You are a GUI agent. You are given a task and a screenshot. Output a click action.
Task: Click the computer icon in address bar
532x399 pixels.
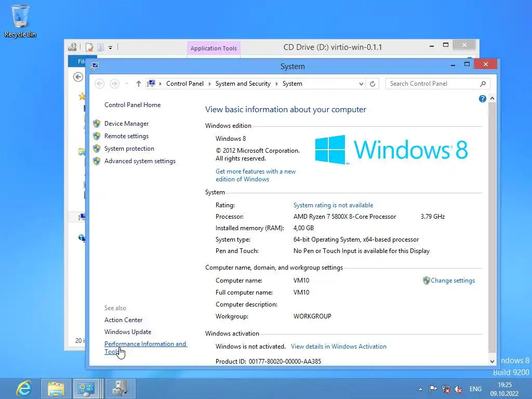[151, 84]
